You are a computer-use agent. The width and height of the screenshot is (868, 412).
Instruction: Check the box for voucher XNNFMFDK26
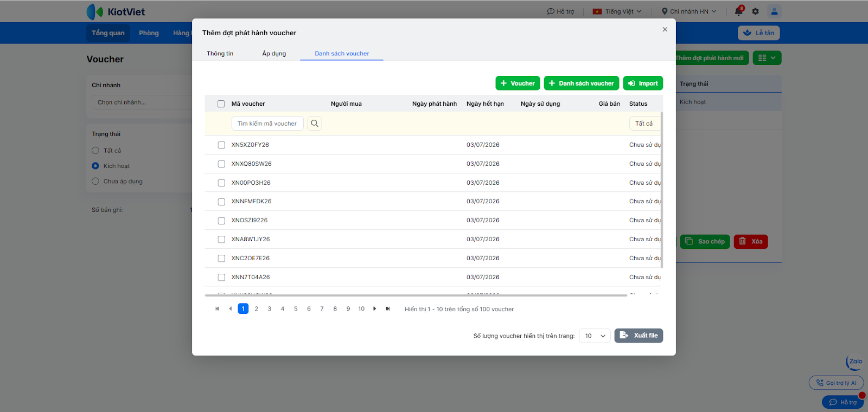tap(221, 202)
